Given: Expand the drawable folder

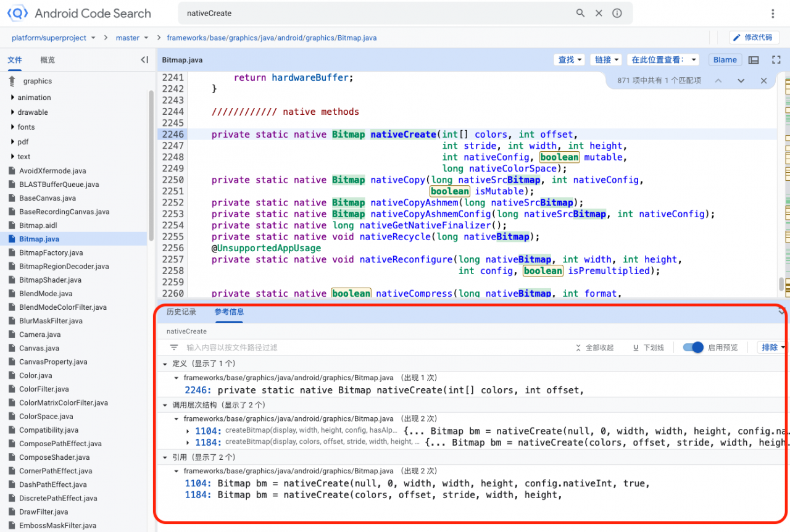Looking at the screenshot, I should (33, 112).
